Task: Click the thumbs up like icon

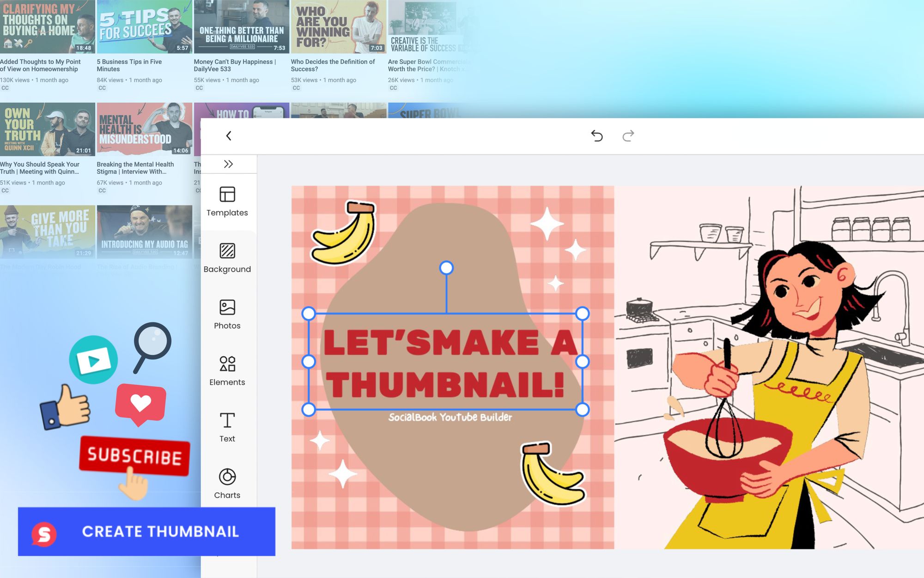Action: (65, 407)
